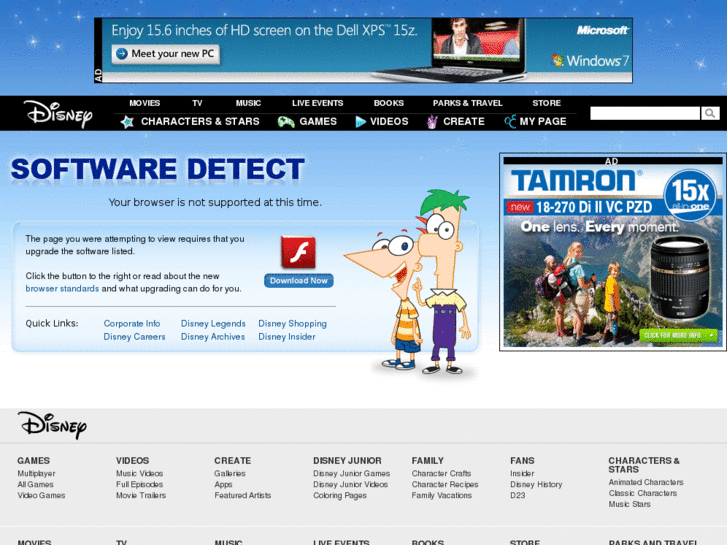Go to My Page
Viewport: 727px width, 545px height.
(x=543, y=122)
